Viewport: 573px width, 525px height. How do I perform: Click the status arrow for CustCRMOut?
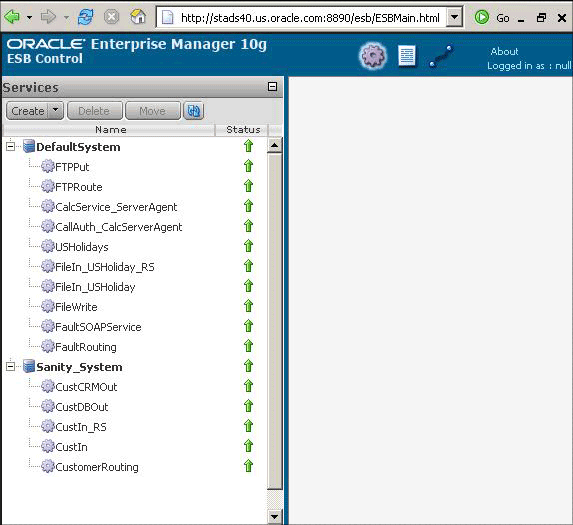(248, 386)
